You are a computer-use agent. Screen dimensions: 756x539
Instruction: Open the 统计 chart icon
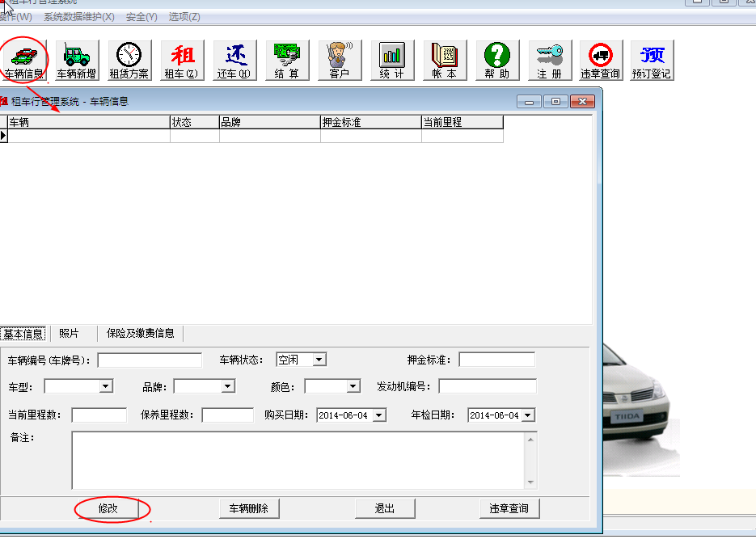pyautogui.click(x=392, y=61)
